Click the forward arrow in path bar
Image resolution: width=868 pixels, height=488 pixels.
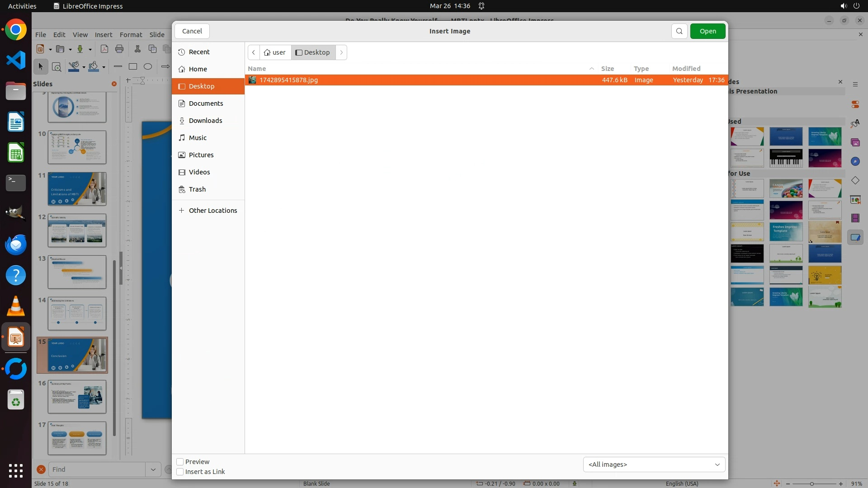pyautogui.click(x=341, y=52)
